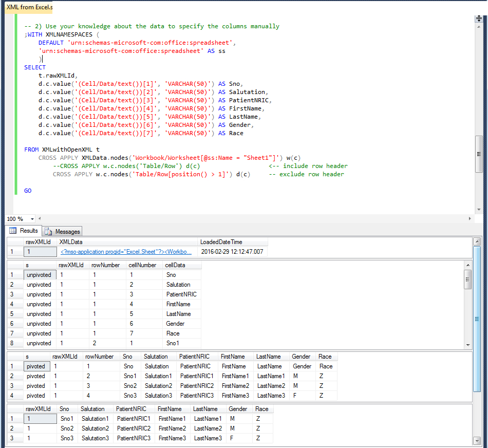This screenshot has height=448, width=488.
Task: Click the Results tab grid icon
Action: [13, 231]
